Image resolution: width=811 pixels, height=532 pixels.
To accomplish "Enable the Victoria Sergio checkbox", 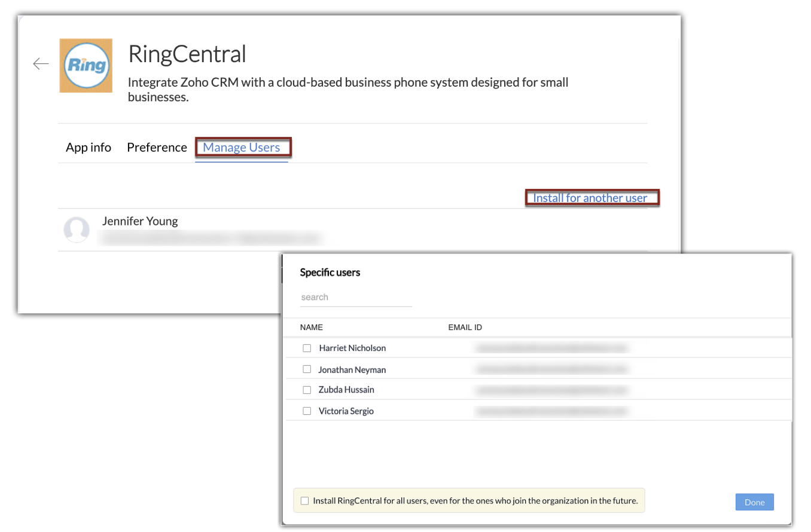I will pyautogui.click(x=307, y=411).
